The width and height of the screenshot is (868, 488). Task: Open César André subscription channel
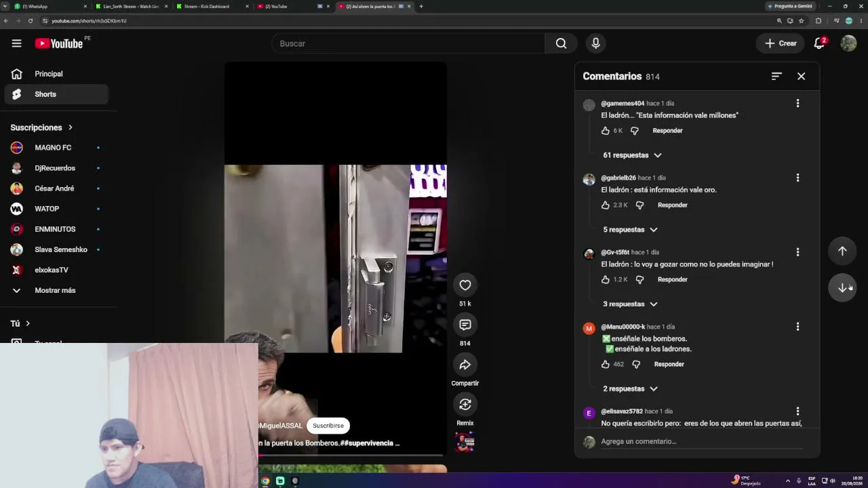[x=56, y=188]
